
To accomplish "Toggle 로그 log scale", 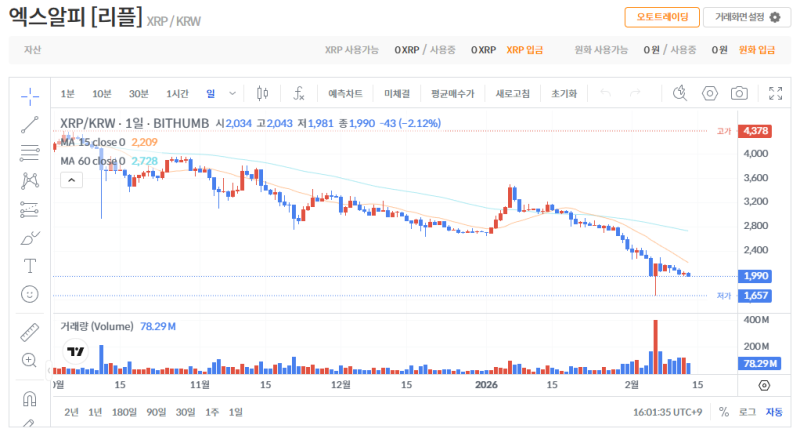I will (x=747, y=412).
